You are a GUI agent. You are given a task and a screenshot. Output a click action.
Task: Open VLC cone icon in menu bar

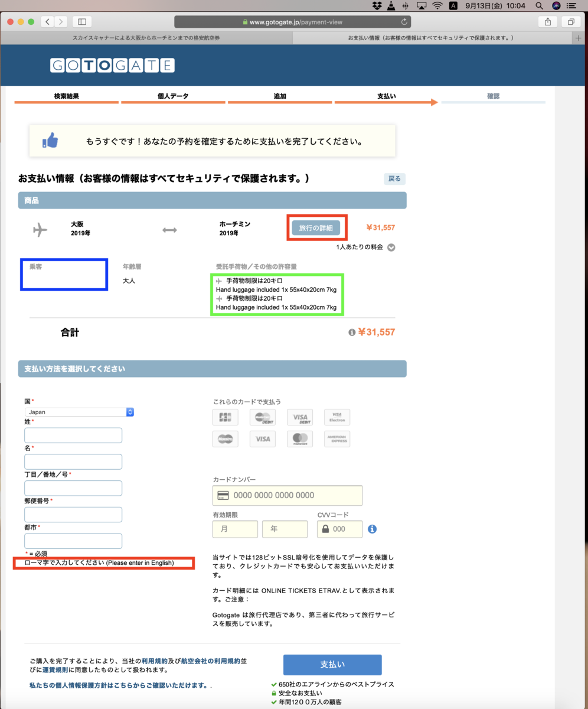391,6
